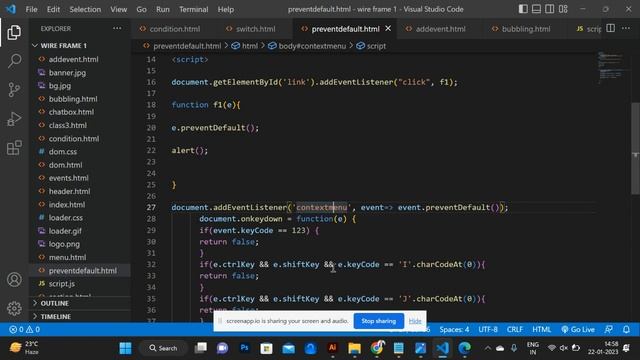Open addevent.html in explorer

pos(73,59)
